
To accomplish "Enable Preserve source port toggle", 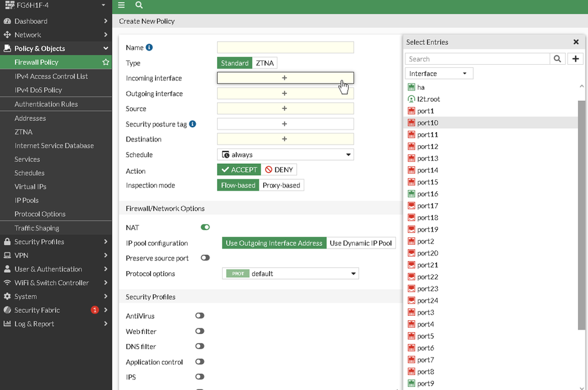I will (205, 258).
